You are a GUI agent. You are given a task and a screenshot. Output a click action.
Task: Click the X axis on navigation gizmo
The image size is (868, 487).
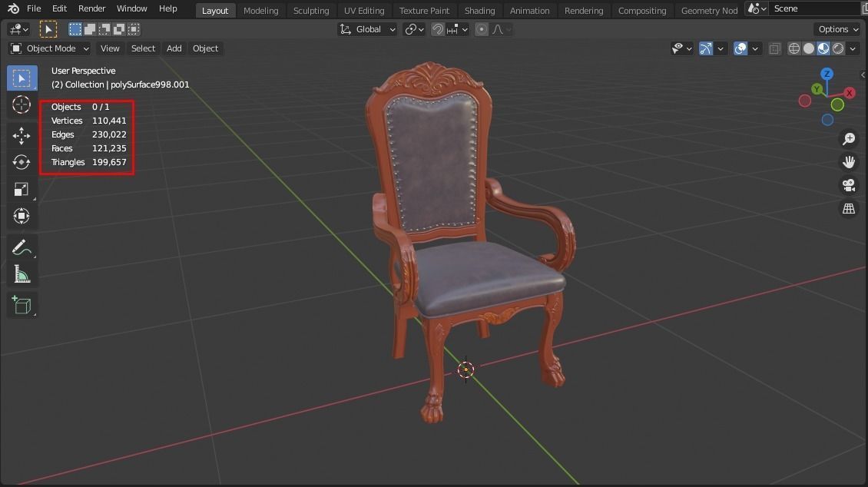849,92
